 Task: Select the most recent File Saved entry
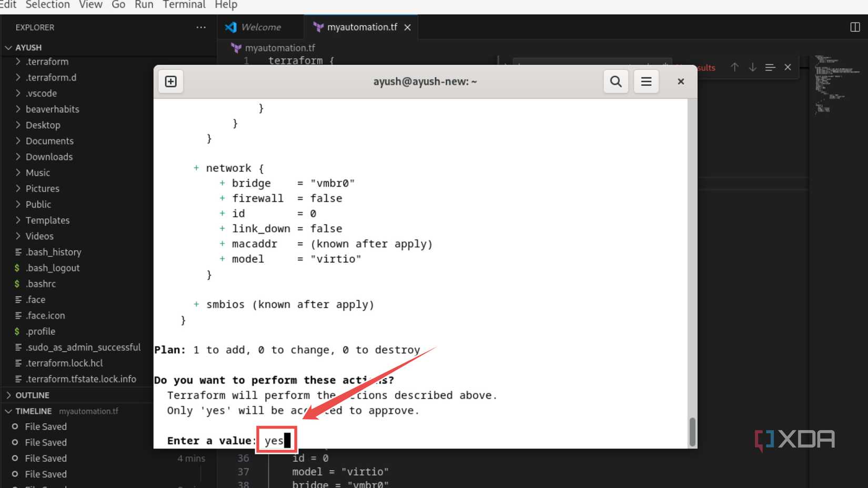coord(46,426)
